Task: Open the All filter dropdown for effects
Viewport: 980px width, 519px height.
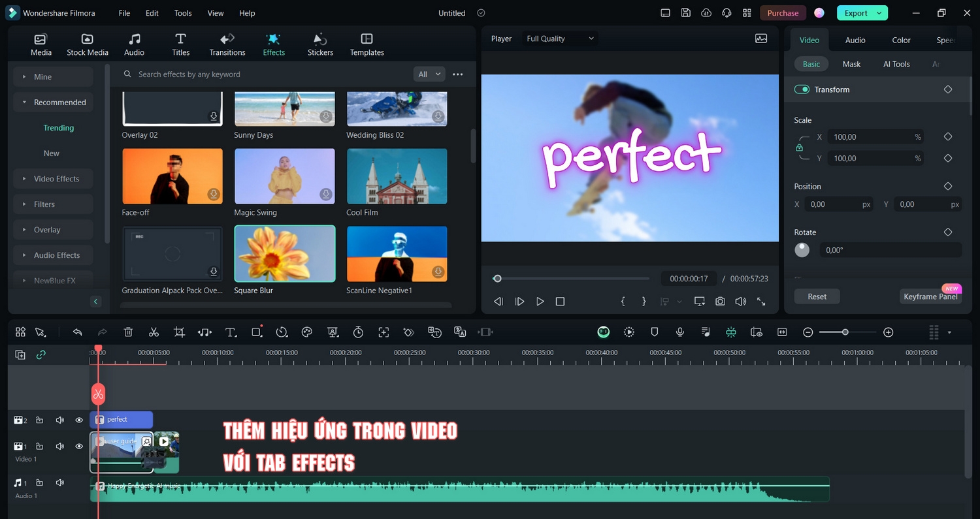Action: click(429, 74)
